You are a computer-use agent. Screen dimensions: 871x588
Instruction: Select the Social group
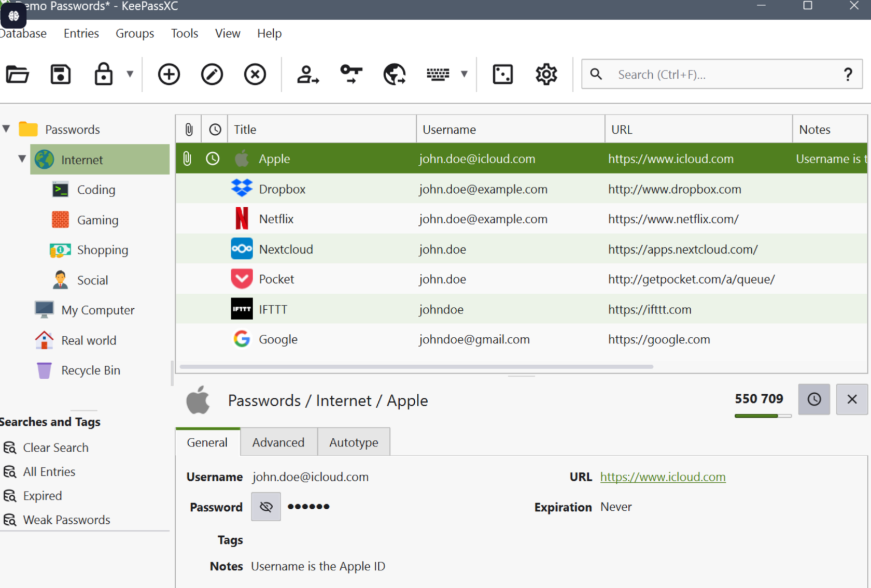coord(92,280)
